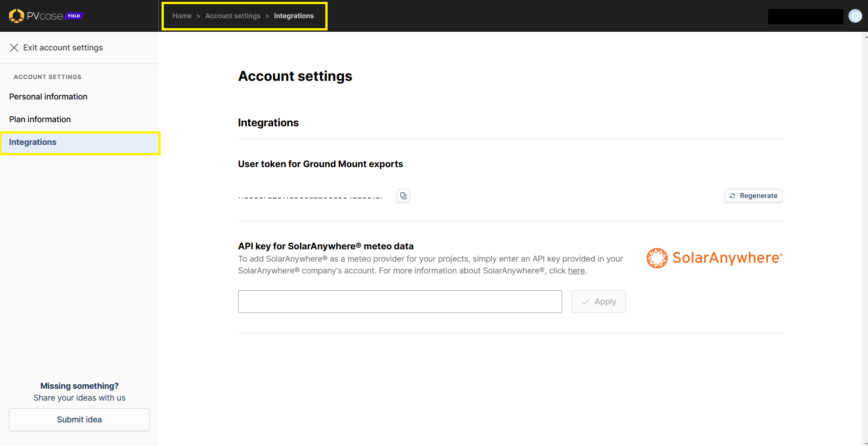
Task: Copy the user token with the copy icon
Action: [x=403, y=196]
